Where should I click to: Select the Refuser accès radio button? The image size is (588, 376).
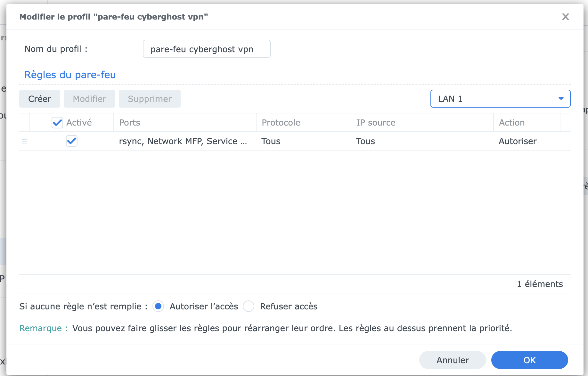click(249, 307)
